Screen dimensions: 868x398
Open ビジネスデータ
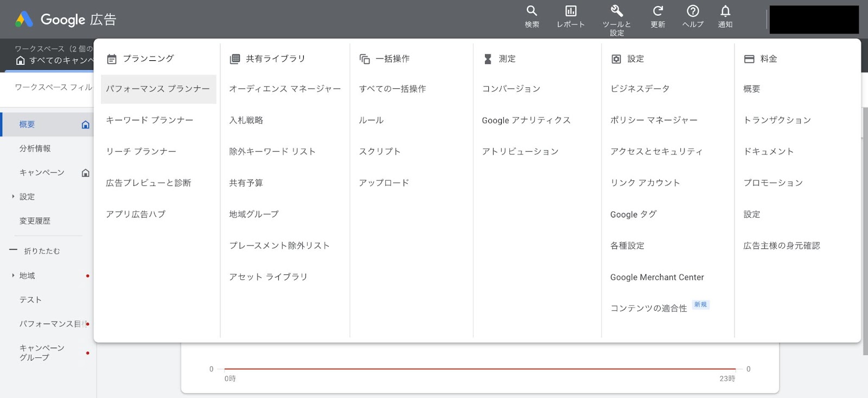(x=640, y=89)
